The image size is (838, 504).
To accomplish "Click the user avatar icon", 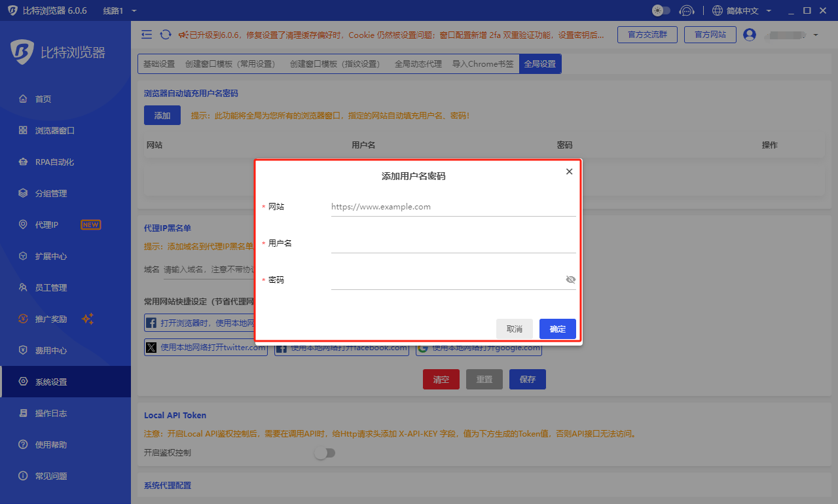I will [x=750, y=35].
